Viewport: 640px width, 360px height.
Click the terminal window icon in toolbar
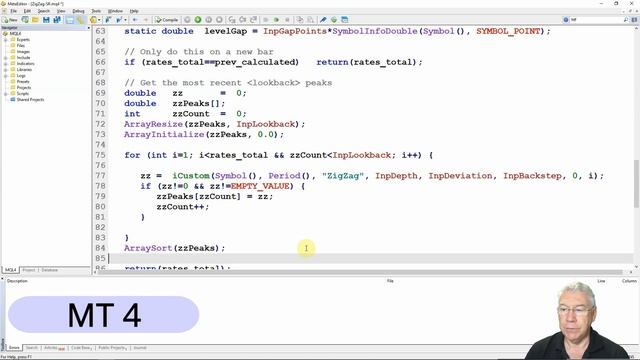coord(344,20)
